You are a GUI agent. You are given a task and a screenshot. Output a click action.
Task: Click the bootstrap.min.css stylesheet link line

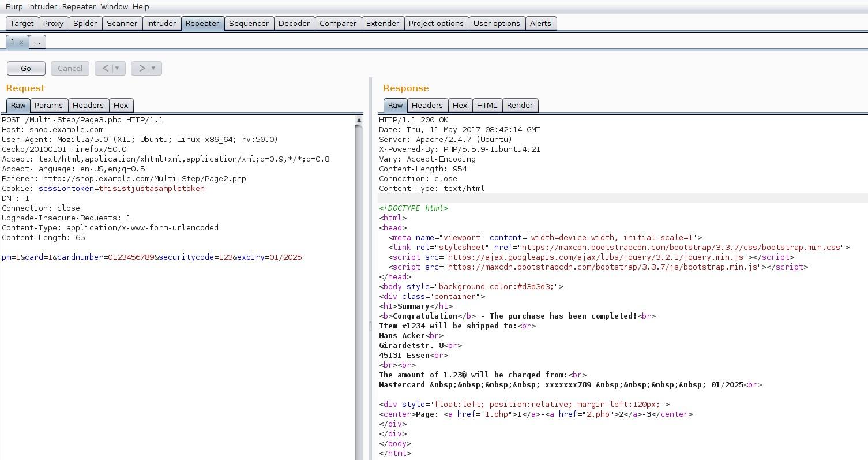tap(619, 248)
